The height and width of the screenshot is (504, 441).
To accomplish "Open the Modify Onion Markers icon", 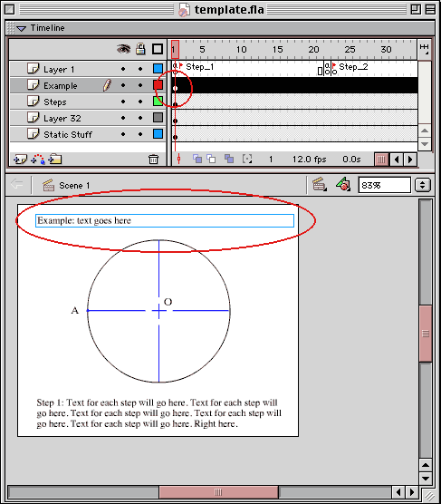I will point(246,159).
